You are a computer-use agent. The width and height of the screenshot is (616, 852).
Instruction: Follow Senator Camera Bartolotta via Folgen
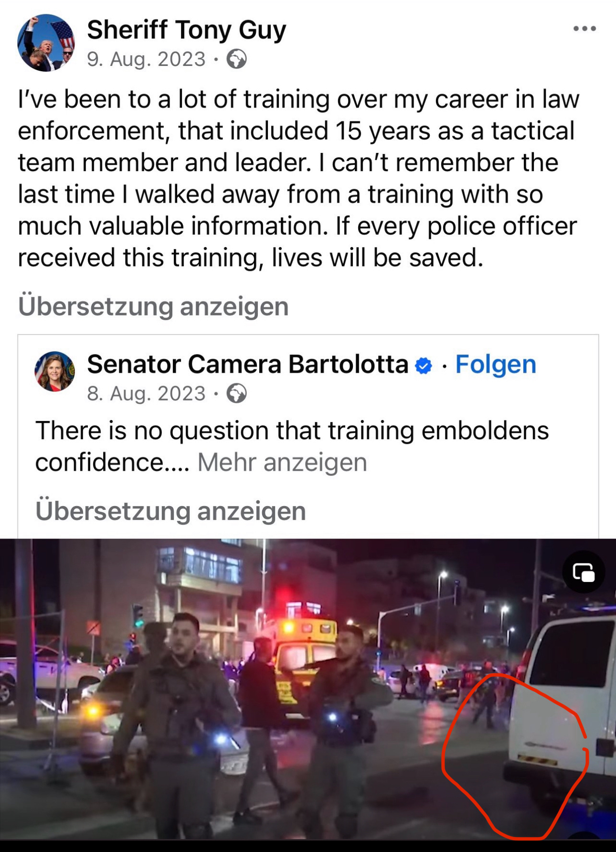(x=496, y=364)
